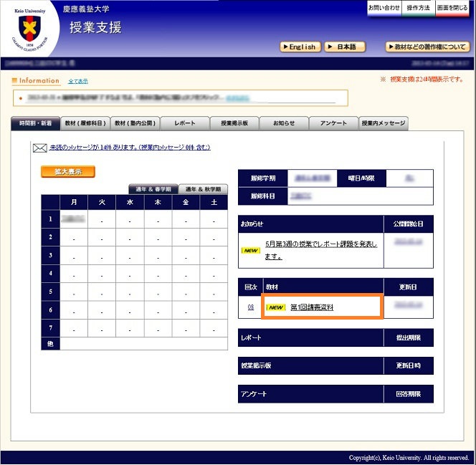The width and height of the screenshot is (476, 465).
Task: Click 画面を閉じる to close screen
Action: (454, 8)
